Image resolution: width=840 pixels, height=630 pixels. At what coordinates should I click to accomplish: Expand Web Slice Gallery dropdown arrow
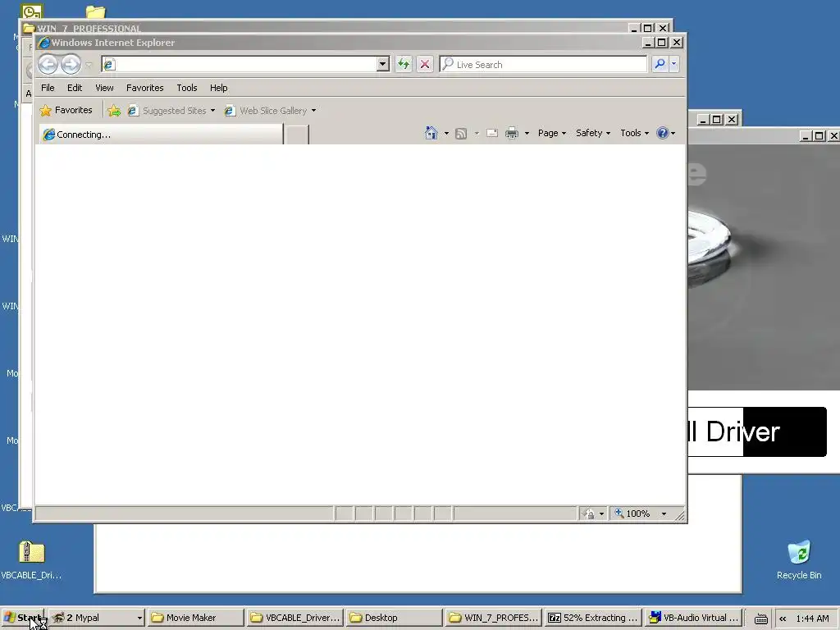pos(314,111)
